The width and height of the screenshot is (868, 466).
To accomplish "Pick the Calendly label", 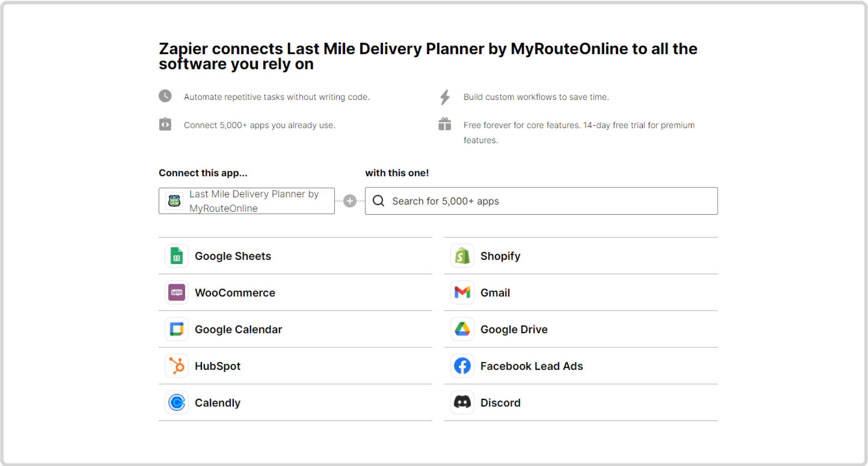I will tap(218, 403).
